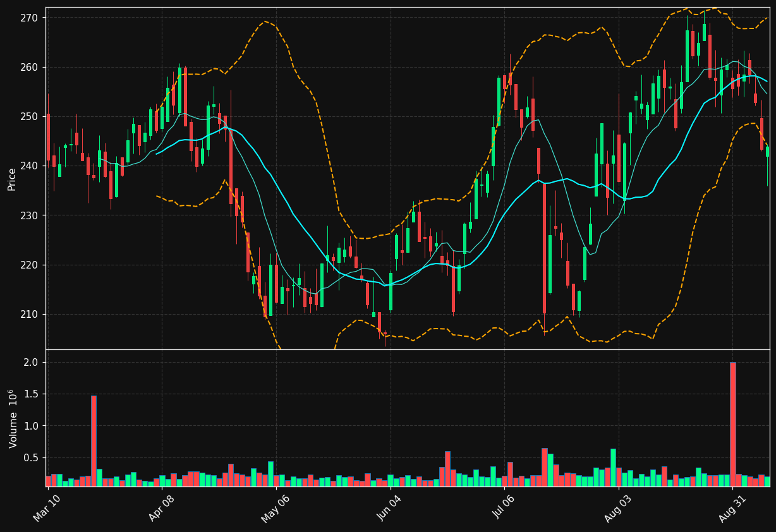Screen dimensions: 776x532
Task: Click the 1.5 volume axis value
Action: coord(32,394)
